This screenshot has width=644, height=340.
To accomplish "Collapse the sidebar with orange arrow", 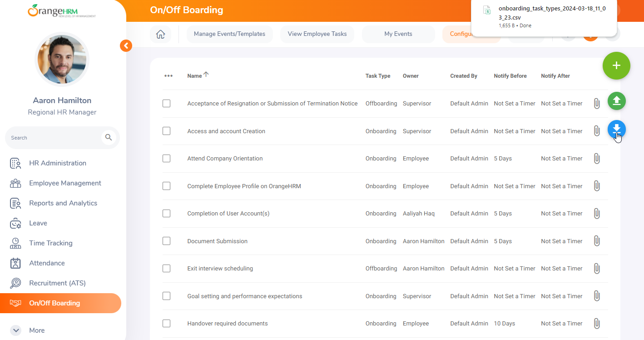I will [x=126, y=45].
